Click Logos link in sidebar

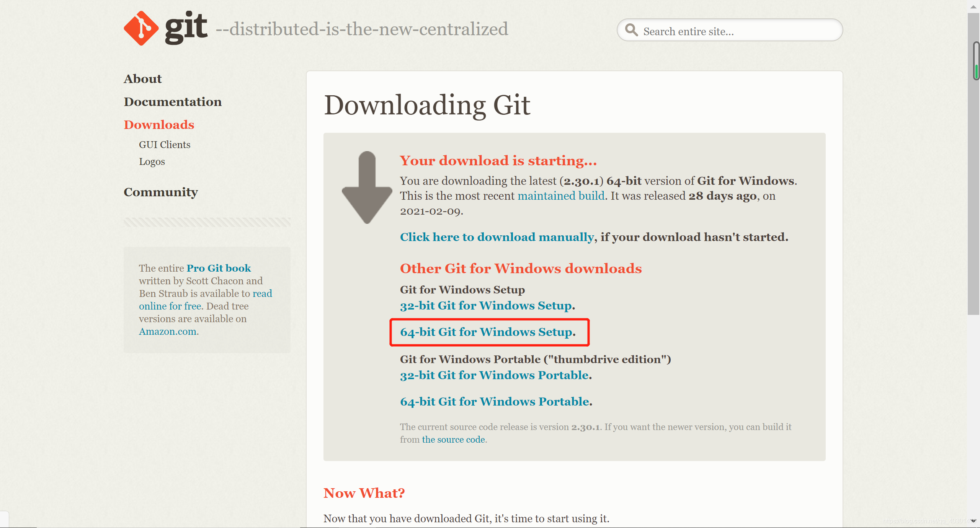(x=152, y=161)
